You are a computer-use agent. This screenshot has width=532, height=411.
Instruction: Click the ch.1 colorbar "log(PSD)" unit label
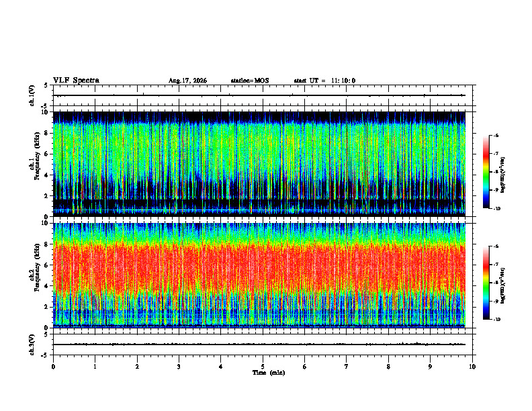coord(503,175)
